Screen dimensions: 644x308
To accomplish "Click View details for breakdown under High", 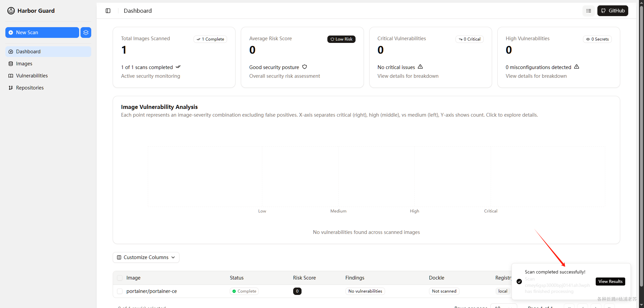I will click(536, 76).
